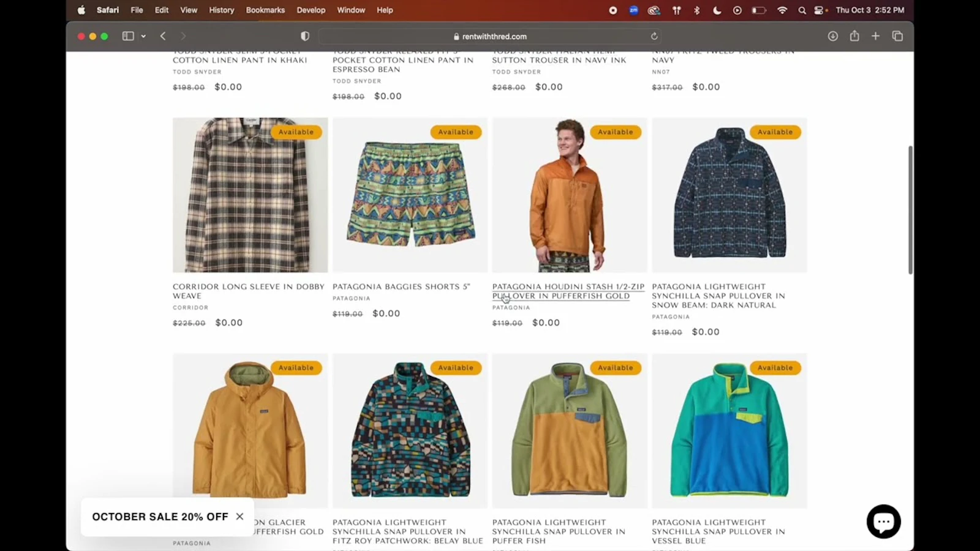Show Safari downloads
The height and width of the screenshot is (551, 980).
tap(833, 36)
